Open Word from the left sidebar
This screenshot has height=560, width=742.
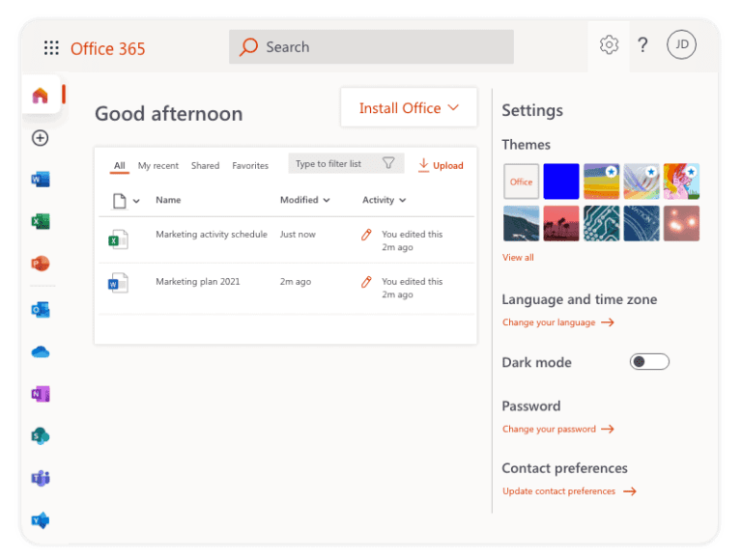point(40,180)
